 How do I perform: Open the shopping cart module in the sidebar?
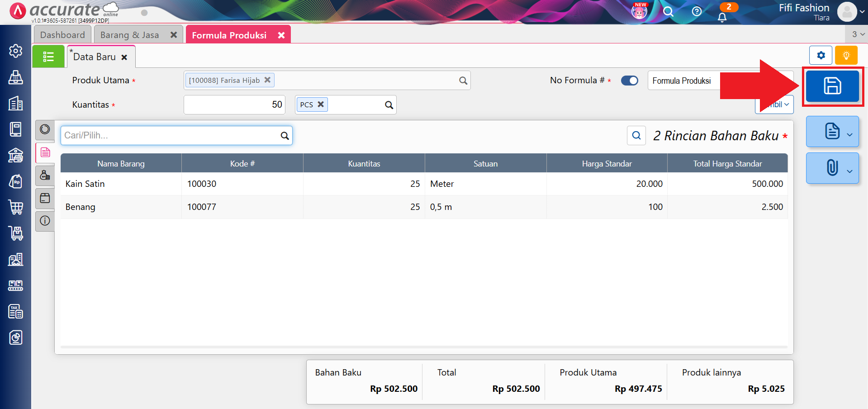(x=16, y=207)
